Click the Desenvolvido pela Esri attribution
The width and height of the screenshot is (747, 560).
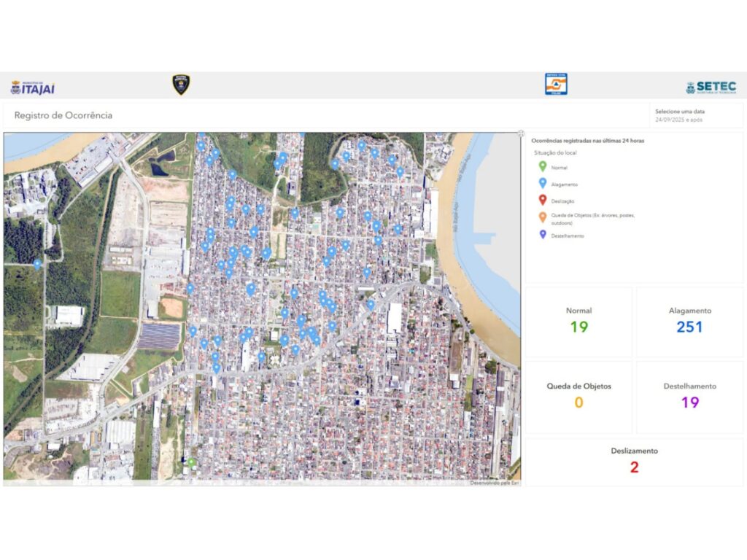pyautogui.click(x=494, y=483)
